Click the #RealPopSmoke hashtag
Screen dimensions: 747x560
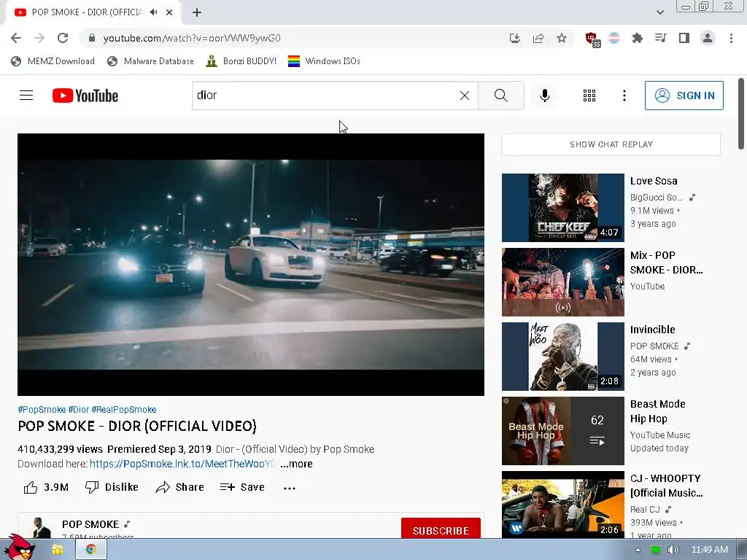pos(124,410)
